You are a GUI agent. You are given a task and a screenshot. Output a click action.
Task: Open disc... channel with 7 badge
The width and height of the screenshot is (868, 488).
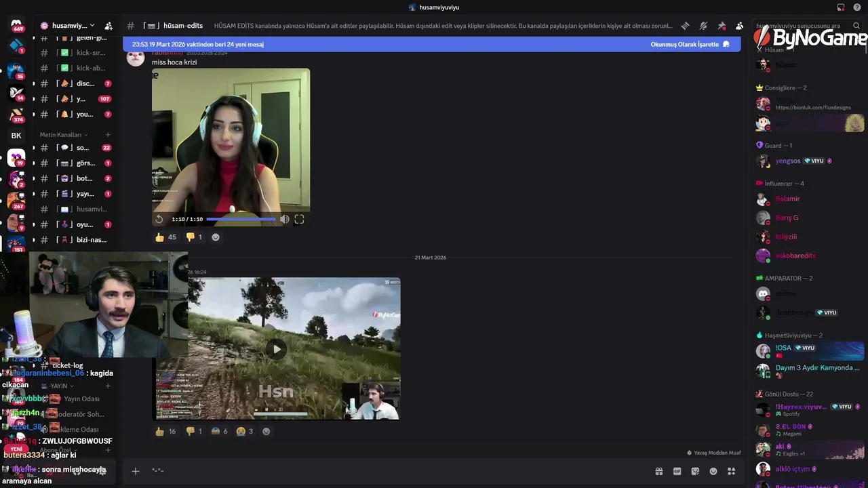75,84
